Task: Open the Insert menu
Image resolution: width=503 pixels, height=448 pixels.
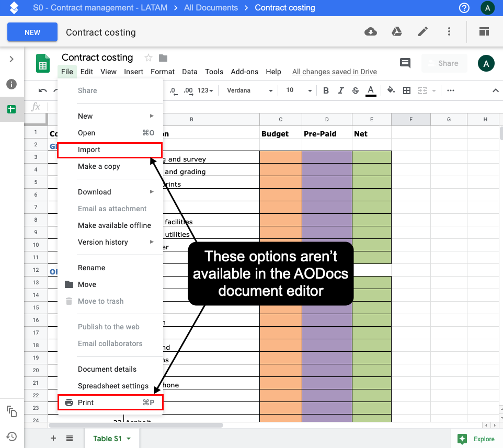Action: pos(133,72)
